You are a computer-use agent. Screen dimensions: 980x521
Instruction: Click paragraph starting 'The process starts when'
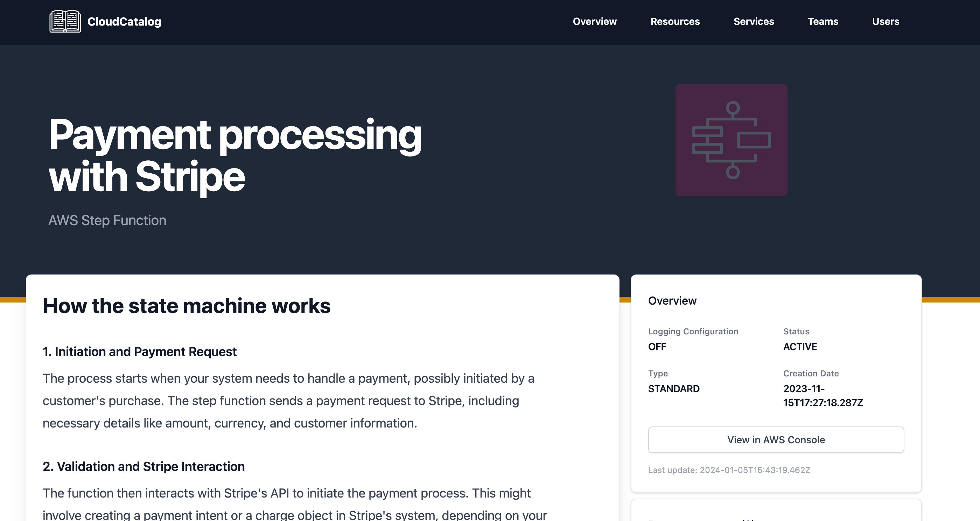tap(288, 401)
